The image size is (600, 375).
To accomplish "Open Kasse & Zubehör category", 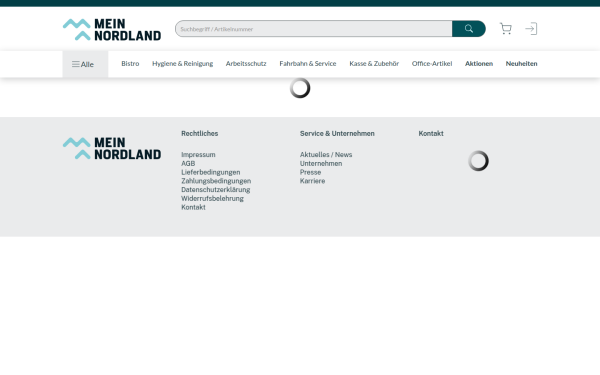I will tap(374, 64).
